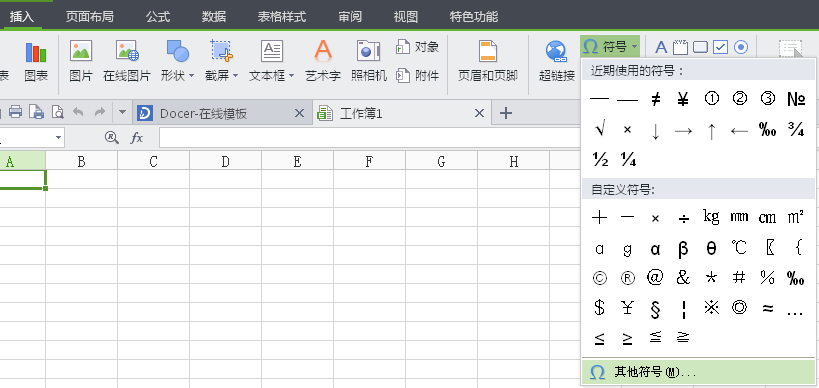The image size is (819, 388).
Task: Open the 视图 tab
Action: [x=406, y=17]
